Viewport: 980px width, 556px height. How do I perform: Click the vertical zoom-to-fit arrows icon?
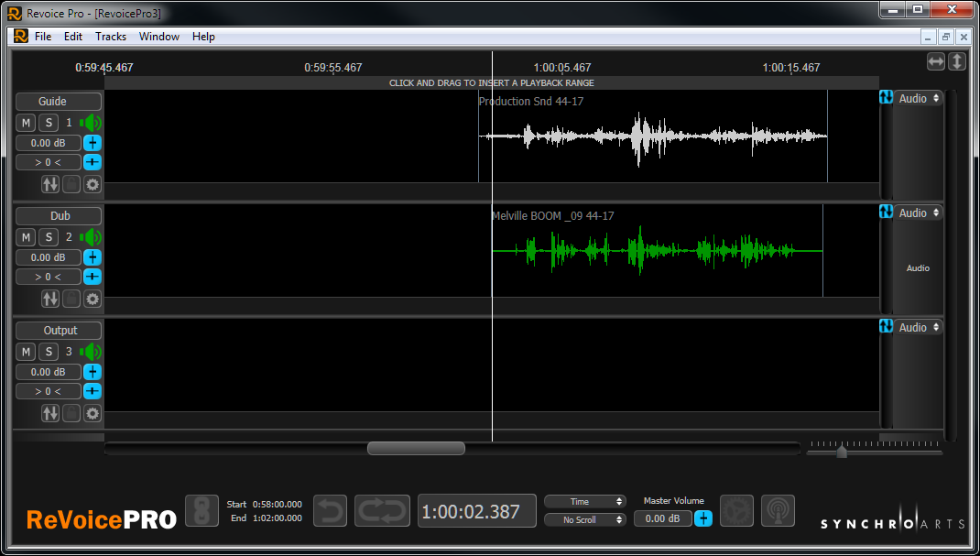pyautogui.click(x=957, y=61)
